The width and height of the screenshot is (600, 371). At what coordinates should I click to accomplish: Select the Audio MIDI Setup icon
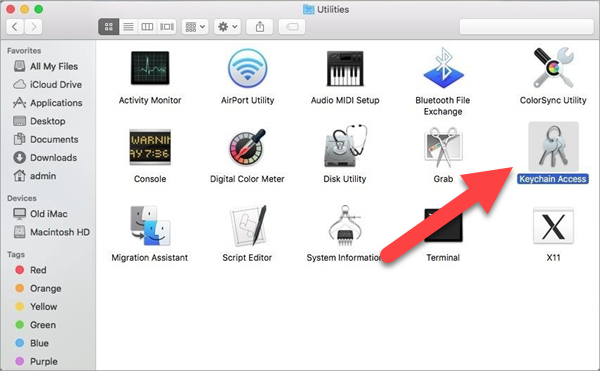coord(345,68)
